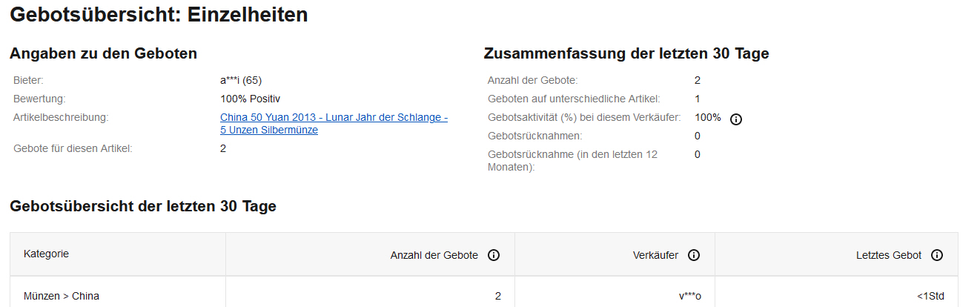Click the Anzahl der Gebote column header text

pyautogui.click(x=434, y=255)
